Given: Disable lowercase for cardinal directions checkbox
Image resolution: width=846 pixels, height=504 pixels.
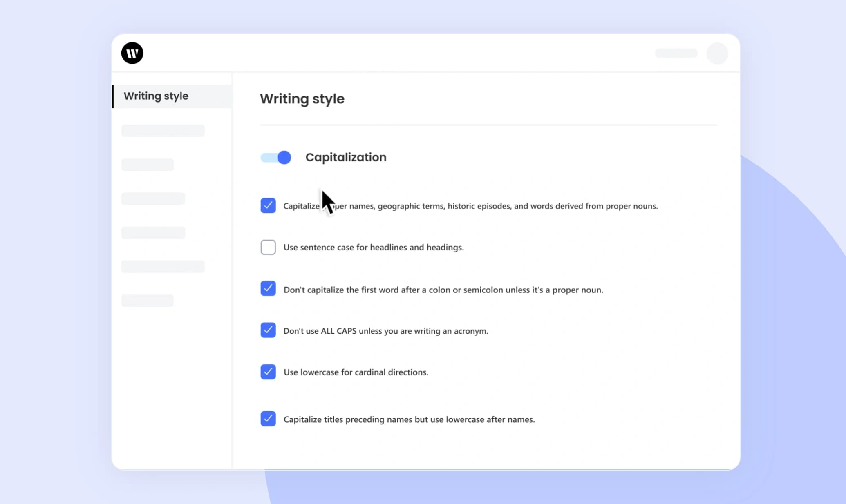Looking at the screenshot, I should pyautogui.click(x=268, y=372).
